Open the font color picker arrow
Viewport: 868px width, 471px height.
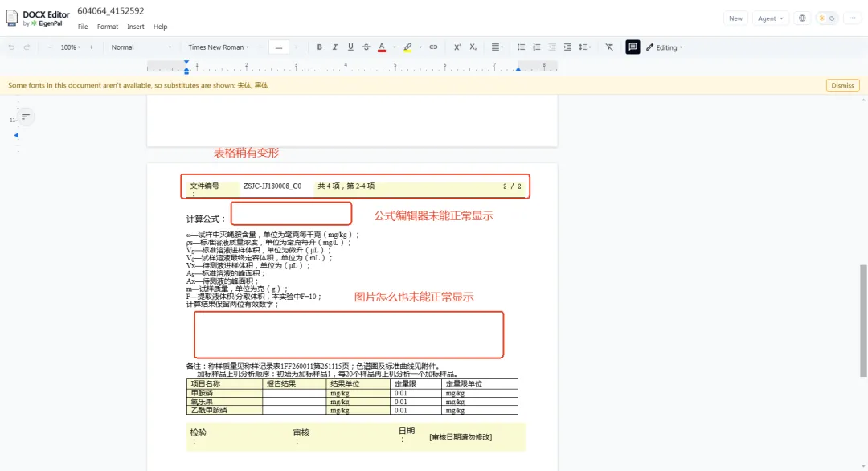pos(394,47)
